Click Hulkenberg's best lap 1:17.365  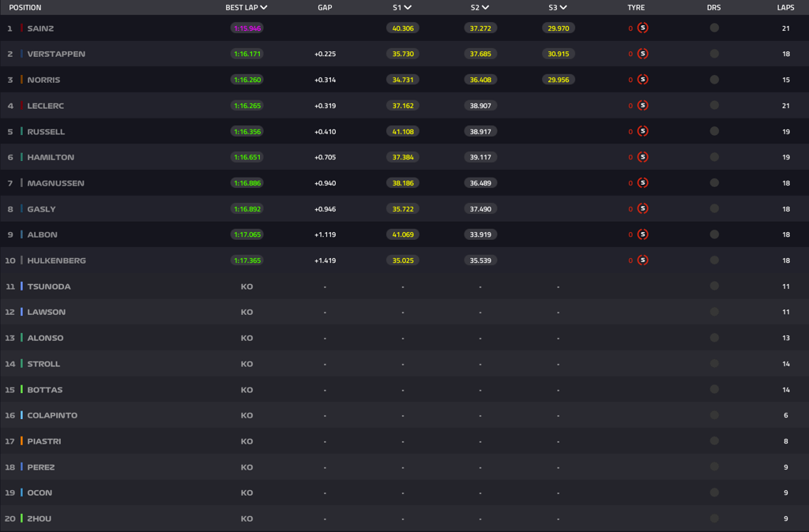[x=247, y=260]
